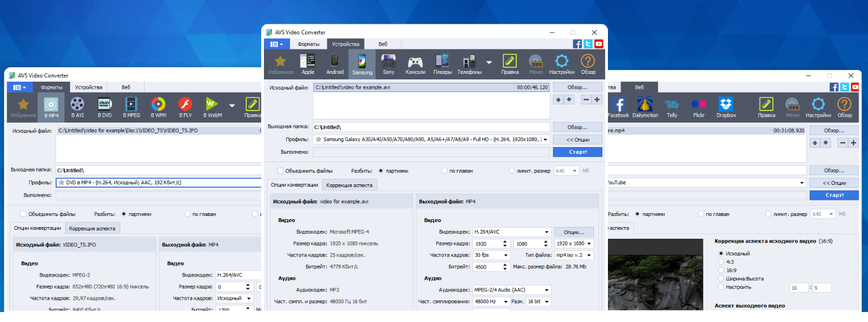Click Избранное star in center window
This screenshot has width=868, height=322.
point(280,64)
